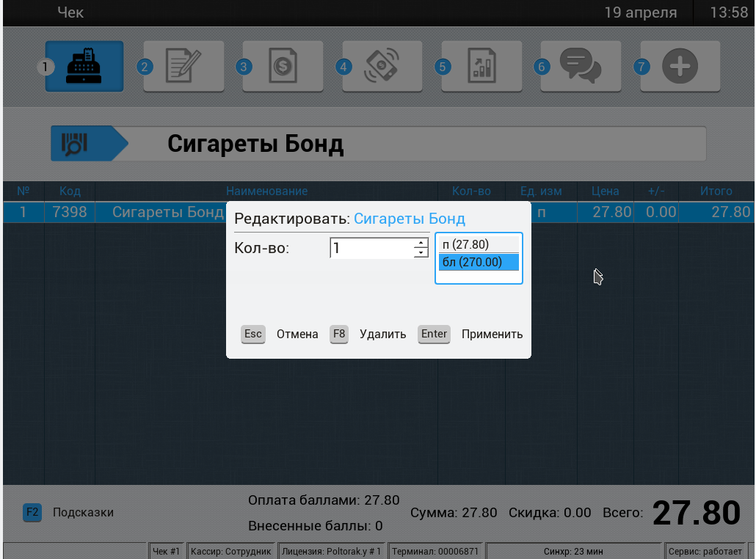Viewport: 756px width, 559px height.
Task: Open the document edit tab icon
Action: coord(183,66)
